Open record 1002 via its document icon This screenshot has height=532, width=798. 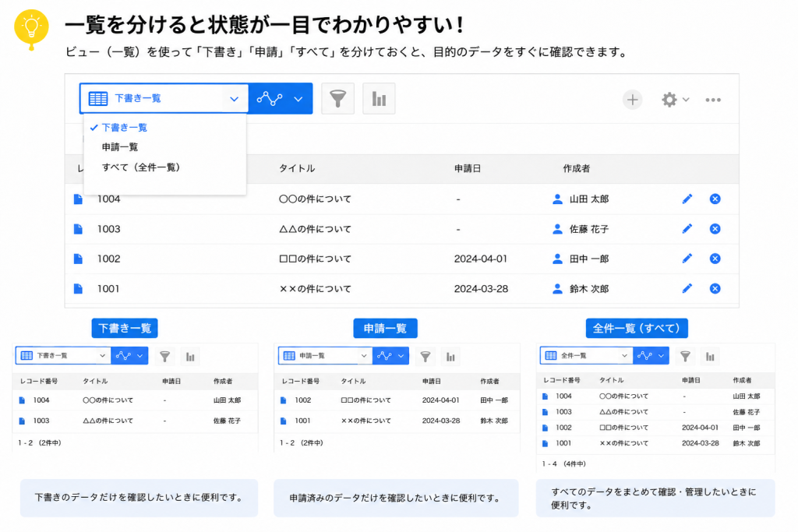coord(78,259)
